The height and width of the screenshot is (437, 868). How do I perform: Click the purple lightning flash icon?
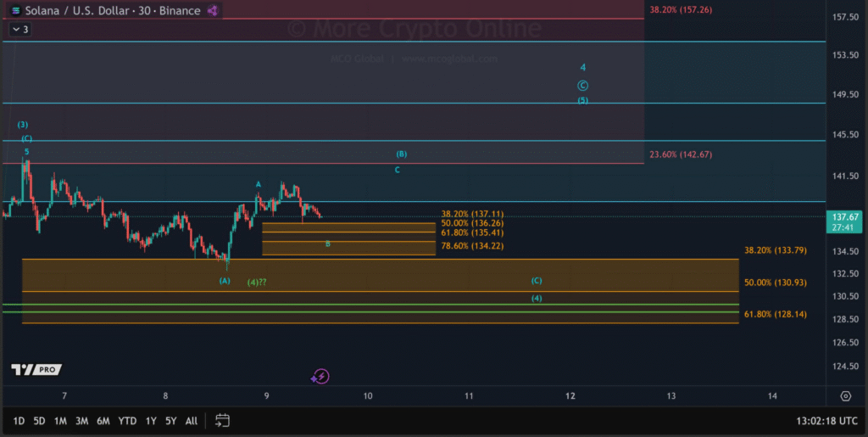320,377
